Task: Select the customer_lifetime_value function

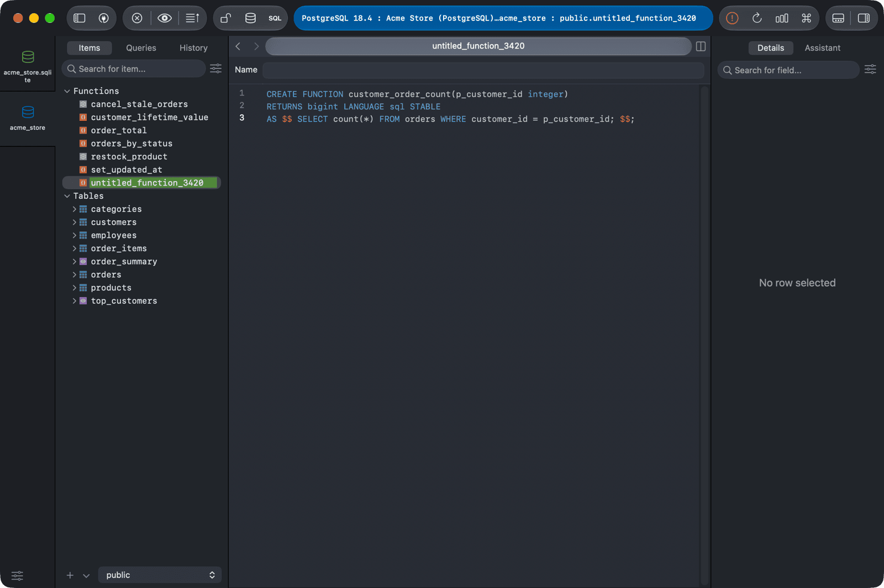Action: tap(150, 118)
